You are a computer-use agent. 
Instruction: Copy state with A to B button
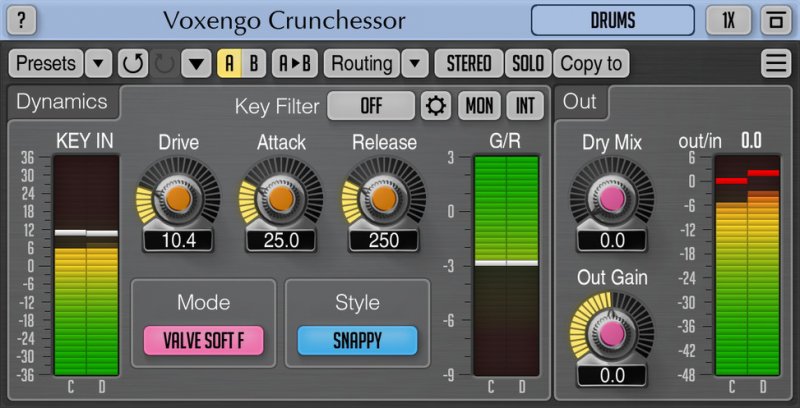294,64
